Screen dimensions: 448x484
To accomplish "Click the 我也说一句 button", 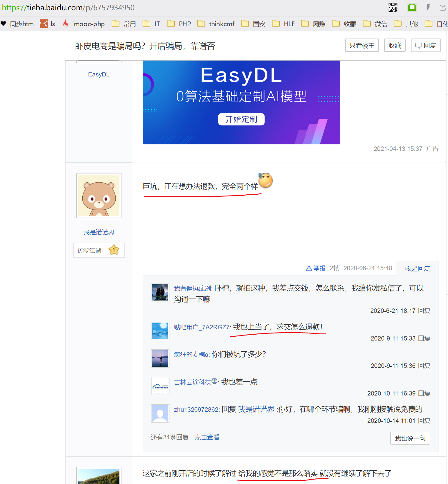I will tap(410, 438).
